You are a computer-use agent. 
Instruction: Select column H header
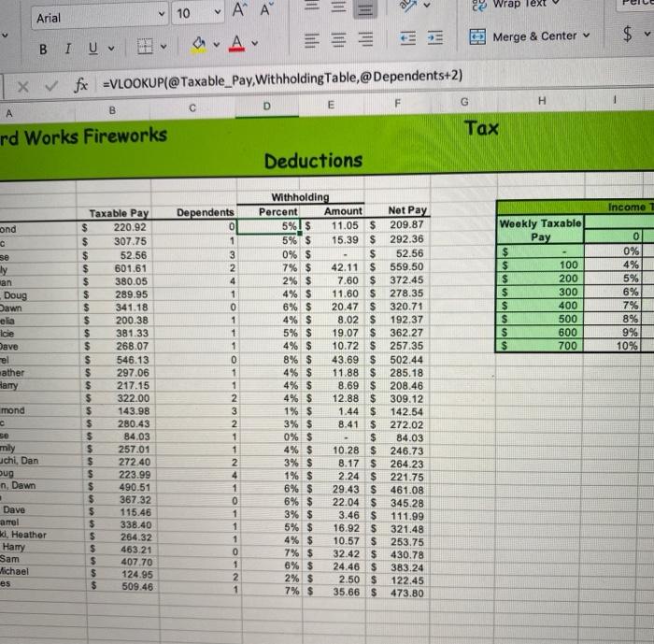pyautogui.click(x=542, y=101)
